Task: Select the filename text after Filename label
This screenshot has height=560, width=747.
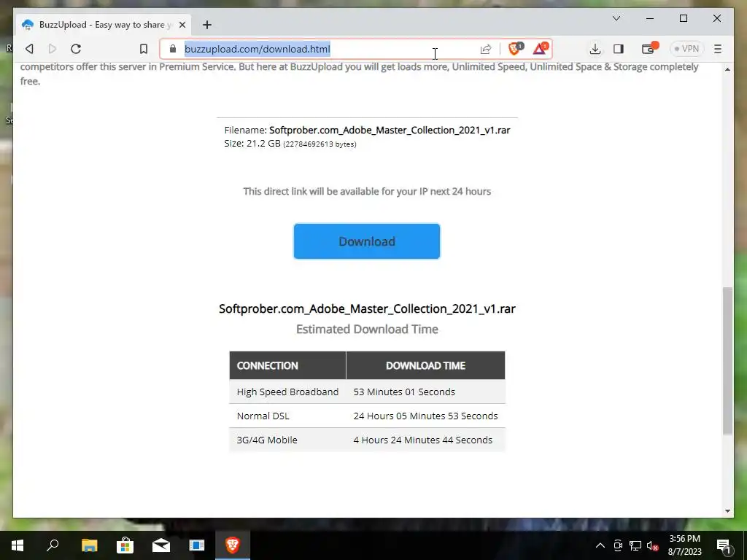Action: pos(390,130)
